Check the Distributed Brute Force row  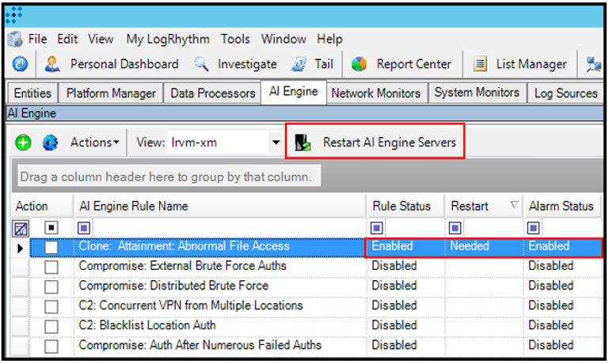click(51, 286)
